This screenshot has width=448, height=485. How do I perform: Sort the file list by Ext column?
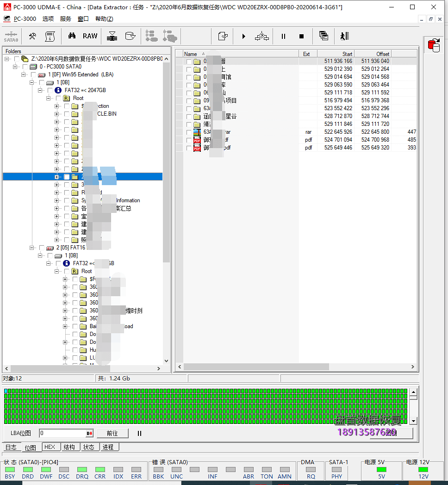point(308,54)
